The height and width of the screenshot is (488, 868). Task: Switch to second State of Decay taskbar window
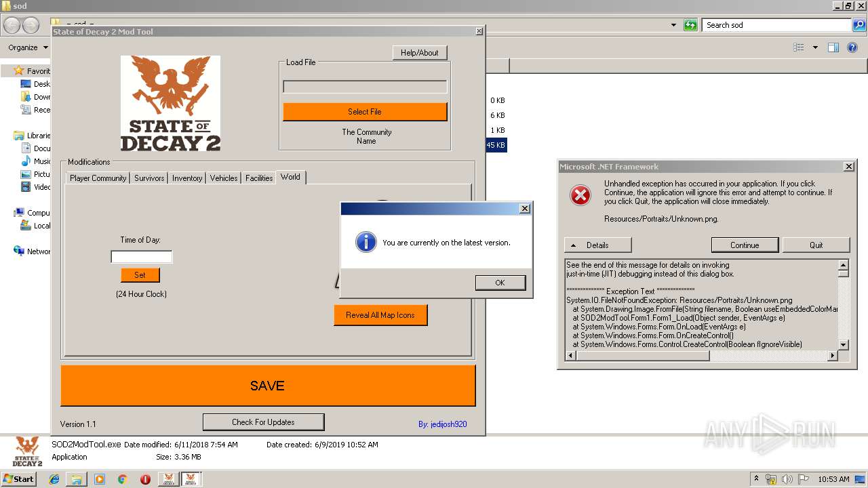pos(191,479)
